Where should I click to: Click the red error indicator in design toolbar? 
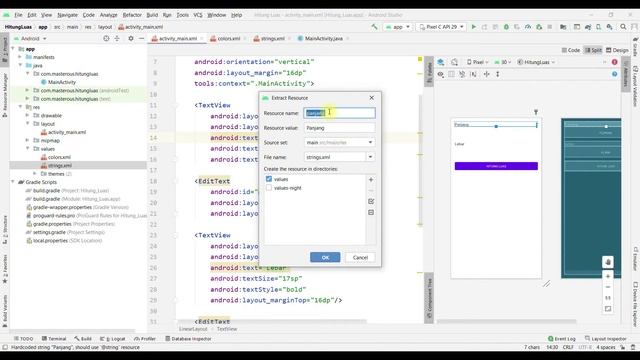pos(614,62)
